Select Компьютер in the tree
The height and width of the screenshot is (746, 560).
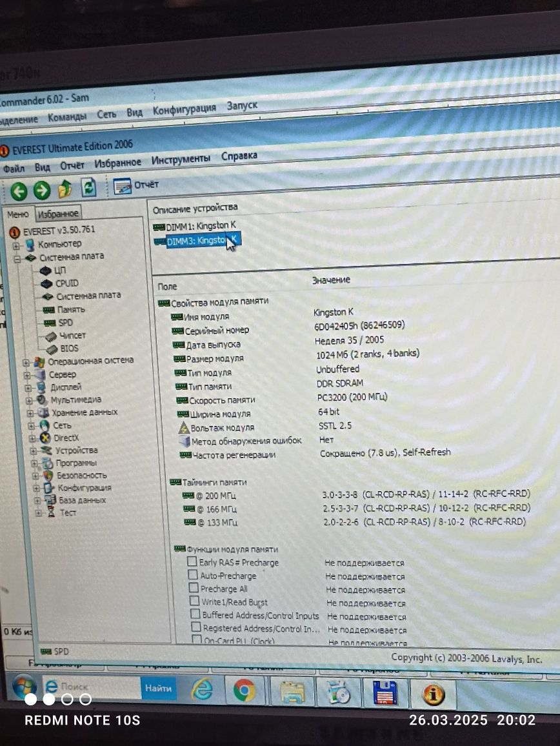[59, 244]
